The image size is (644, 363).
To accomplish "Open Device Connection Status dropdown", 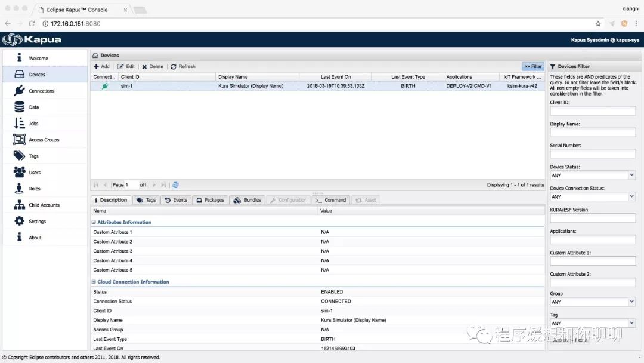I will click(631, 197).
